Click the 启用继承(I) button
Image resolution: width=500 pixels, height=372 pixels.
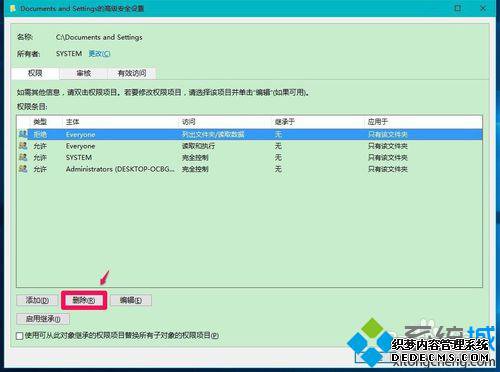pos(43,319)
